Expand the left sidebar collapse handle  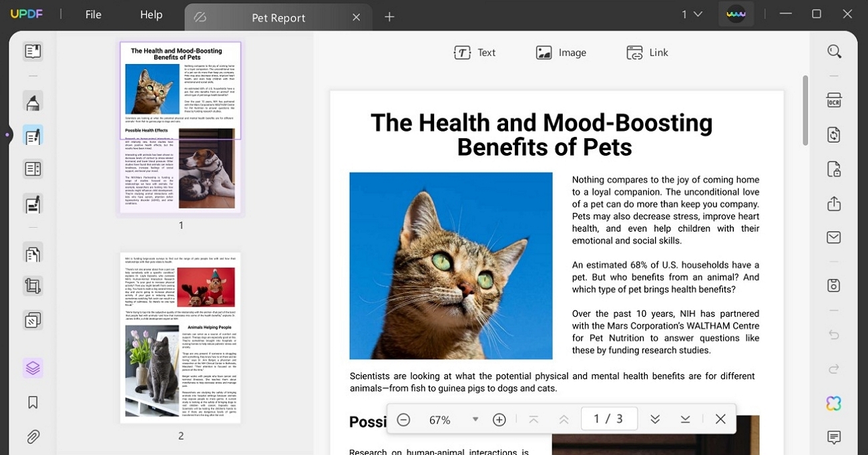point(7,135)
